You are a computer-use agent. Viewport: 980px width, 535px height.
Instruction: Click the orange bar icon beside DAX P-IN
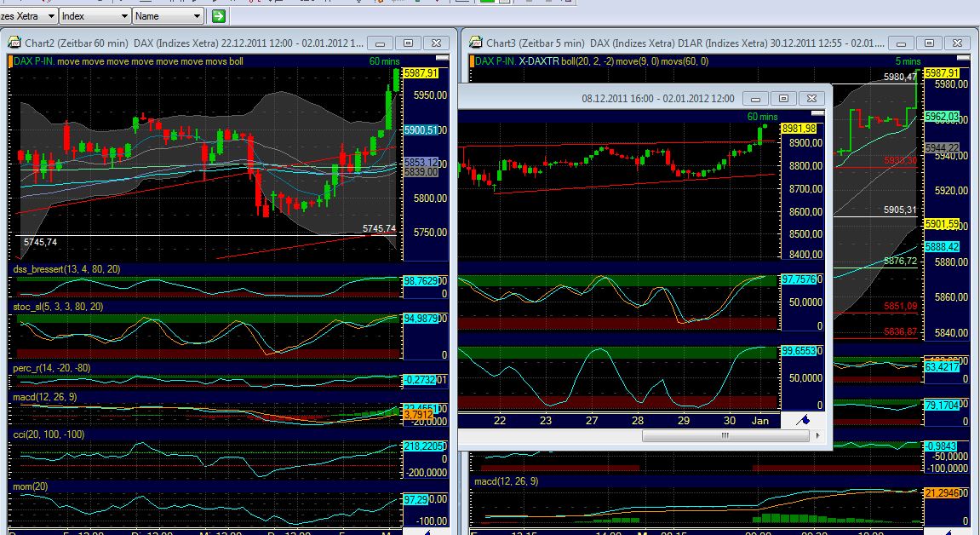point(10,61)
